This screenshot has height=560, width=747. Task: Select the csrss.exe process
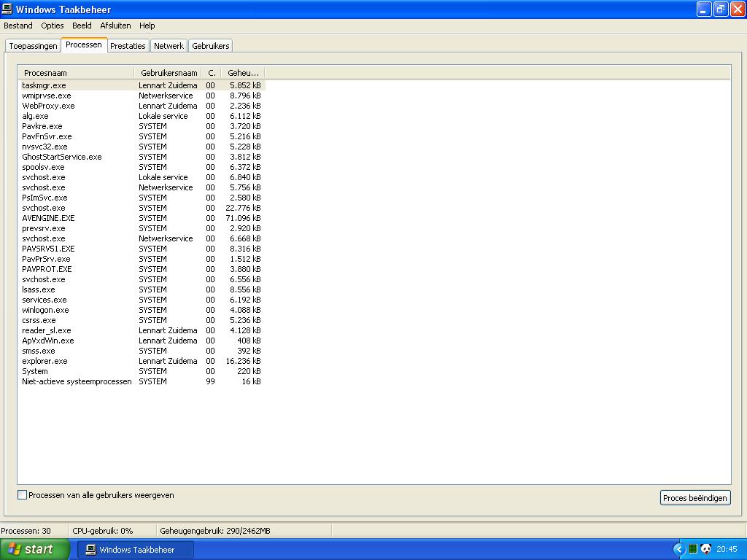click(x=142, y=320)
